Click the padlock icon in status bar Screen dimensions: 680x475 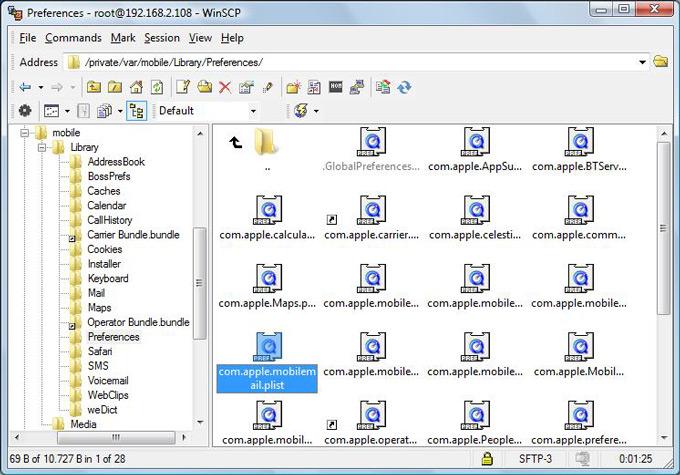click(x=487, y=459)
